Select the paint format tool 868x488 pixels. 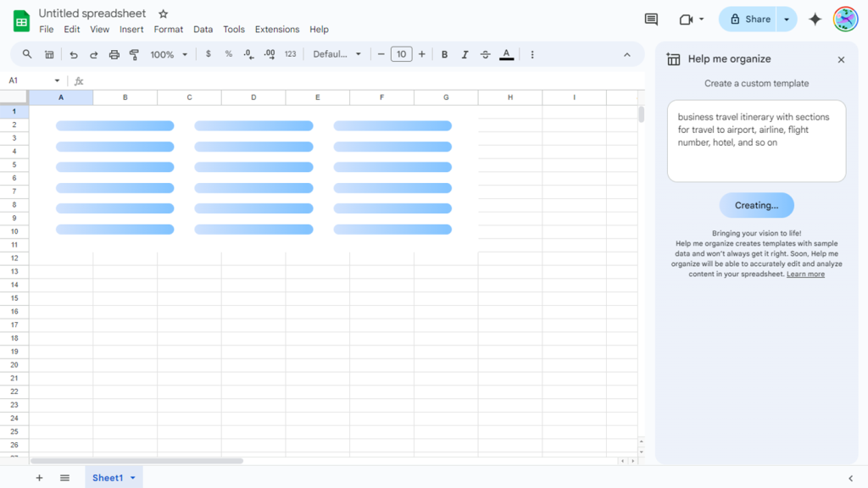(134, 54)
